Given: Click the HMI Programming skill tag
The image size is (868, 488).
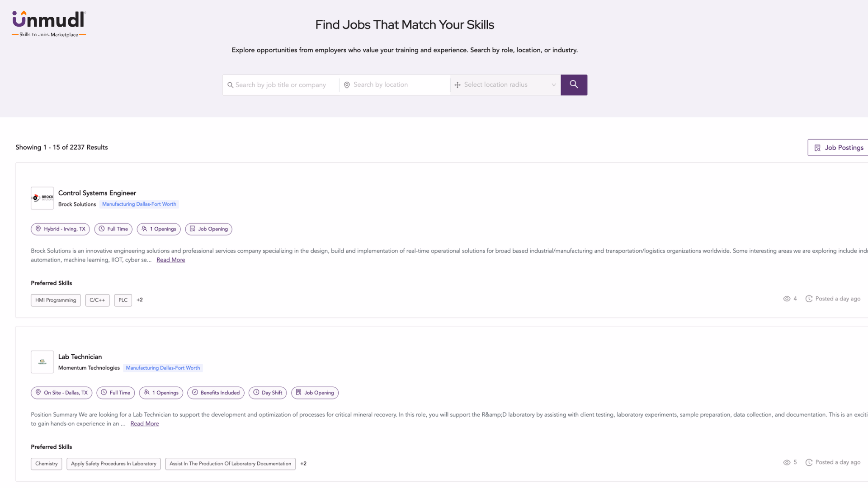Looking at the screenshot, I should [56, 300].
